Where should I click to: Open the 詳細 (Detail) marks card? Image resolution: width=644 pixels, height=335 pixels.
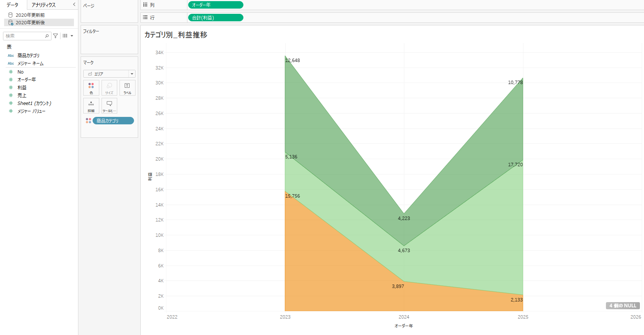(x=91, y=106)
